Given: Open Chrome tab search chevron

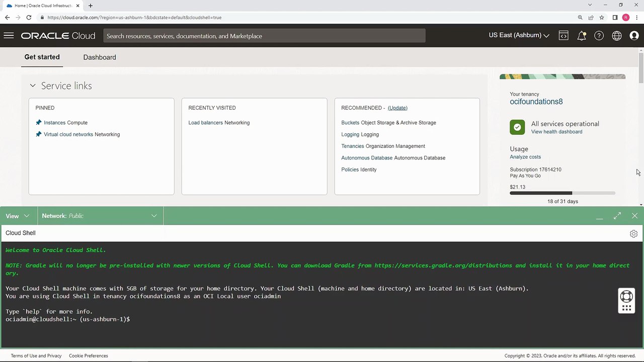Looking at the screenshot, I should pyautogui.click(x=590, y=5).
